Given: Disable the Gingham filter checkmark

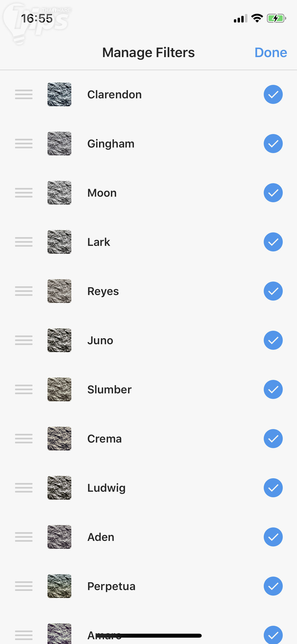Looking at the screenshot, I should [x=273, y=144].
